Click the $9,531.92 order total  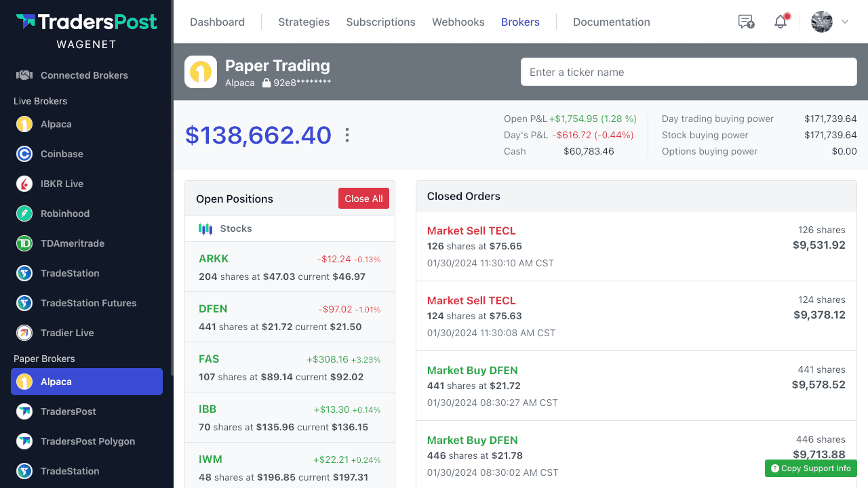(819, 245)
